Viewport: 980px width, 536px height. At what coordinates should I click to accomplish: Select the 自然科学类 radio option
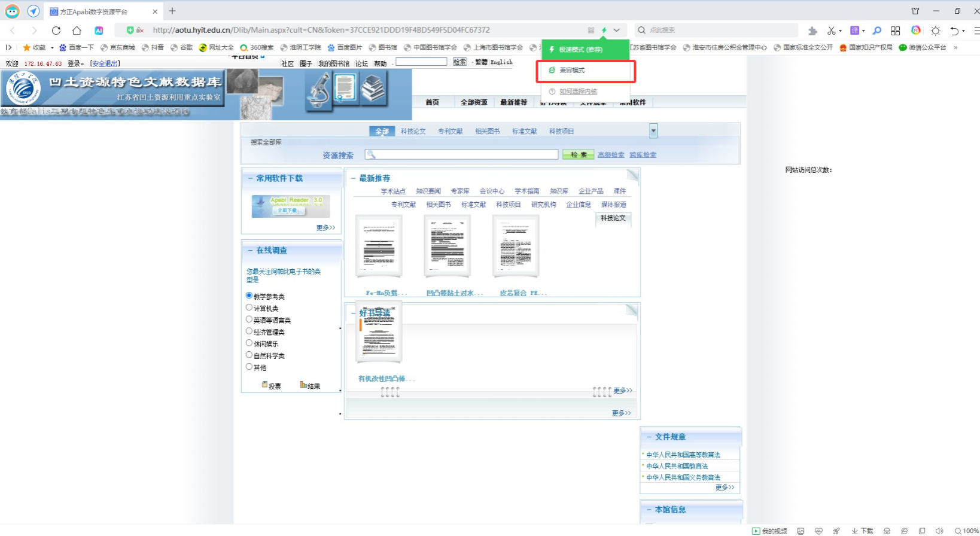(249, 355)
